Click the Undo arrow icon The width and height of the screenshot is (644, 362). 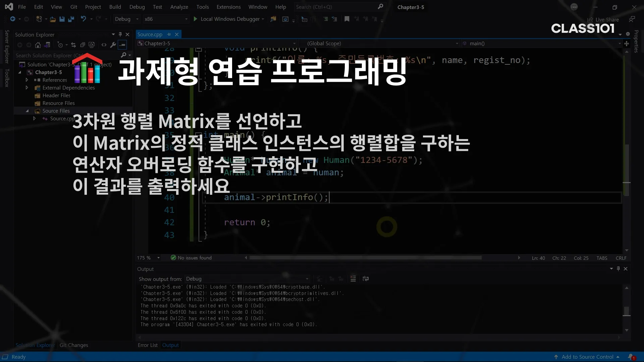(83, 19)
